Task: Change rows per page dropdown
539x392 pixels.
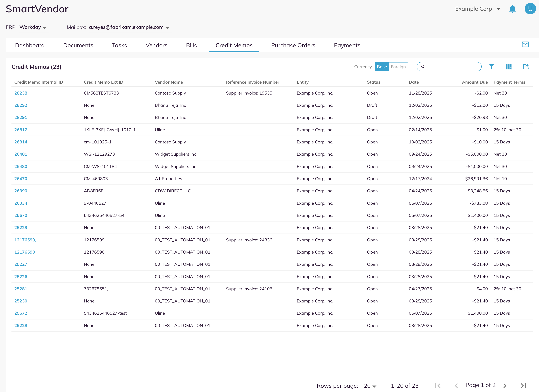Action: (370, 386)
